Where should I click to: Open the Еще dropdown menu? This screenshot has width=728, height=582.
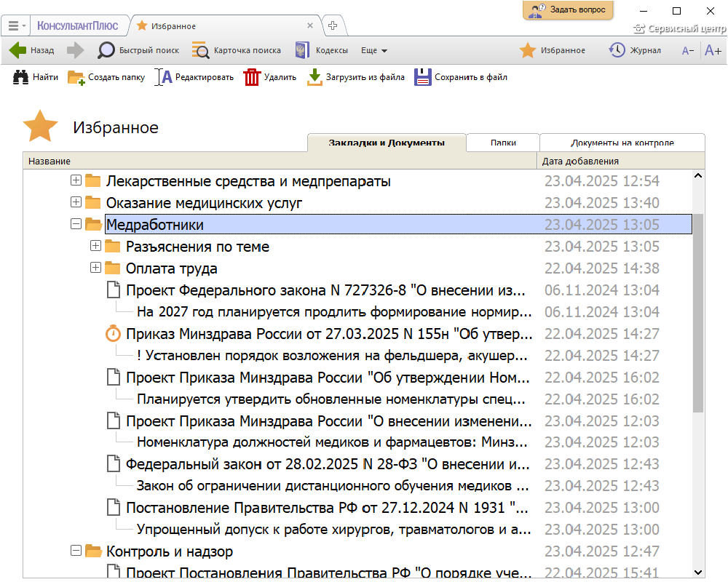tap(374, 51)
